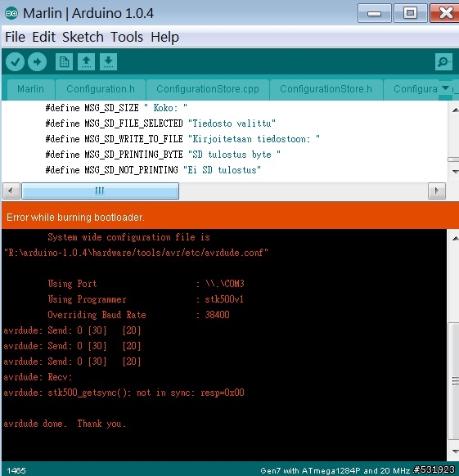The image size is (459, 476).
Task: Click the MSG_SD_WRITE_TO_FILE define line
Action: (182, 139)
